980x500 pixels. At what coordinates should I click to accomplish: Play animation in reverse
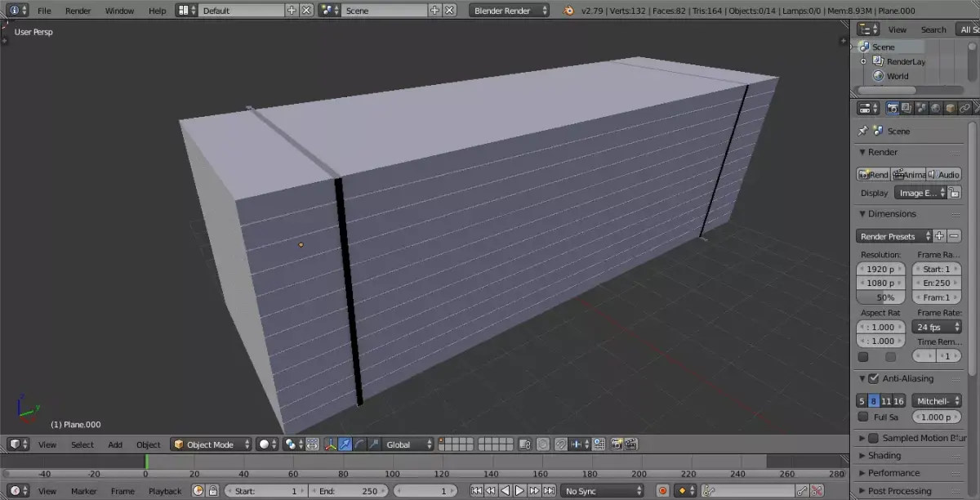[x=505, y=491]
